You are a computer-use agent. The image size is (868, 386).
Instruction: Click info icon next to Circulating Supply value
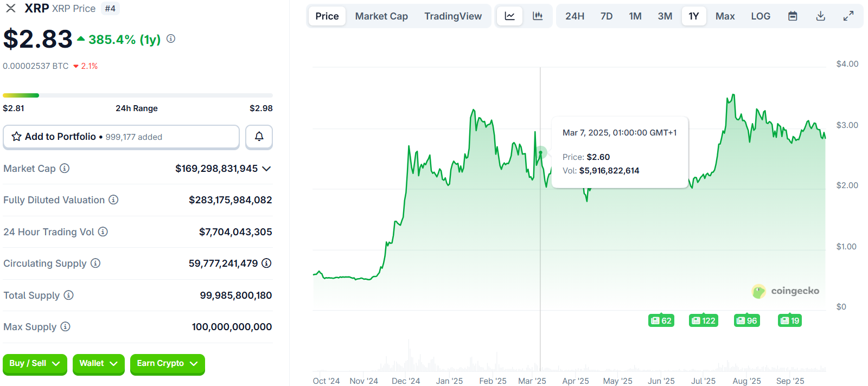266,263
